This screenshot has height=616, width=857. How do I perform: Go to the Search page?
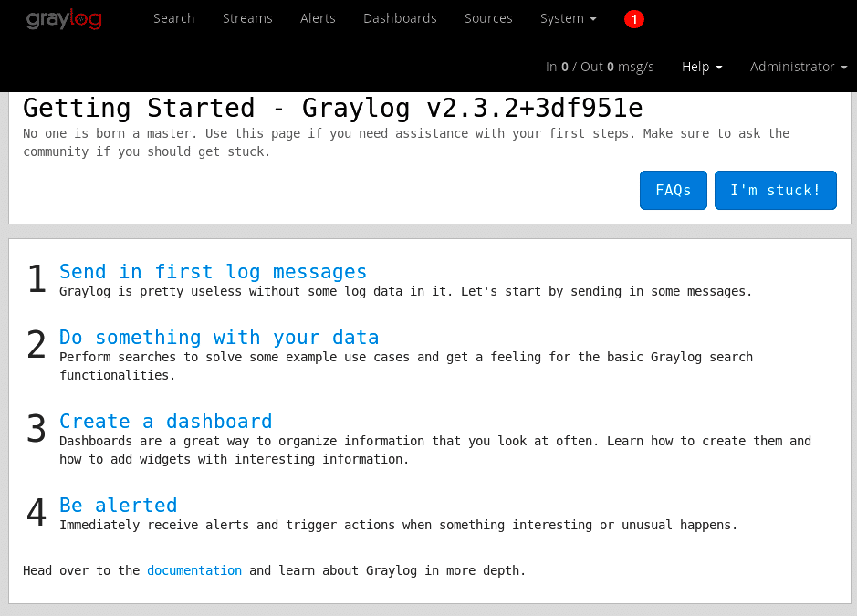click(x=173, y=18)
